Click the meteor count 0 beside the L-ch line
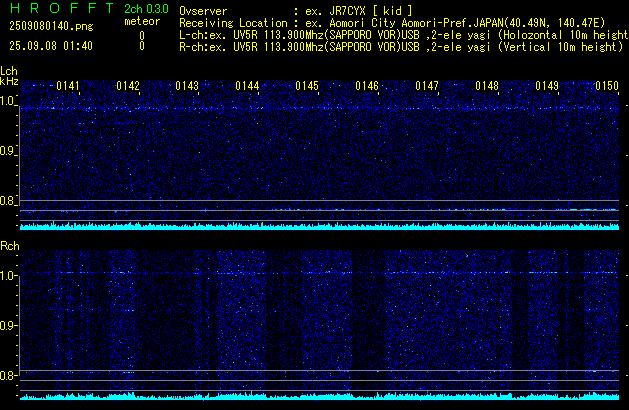Image resolution: width=629 pixels, height=410 pixels. (142, 36)
